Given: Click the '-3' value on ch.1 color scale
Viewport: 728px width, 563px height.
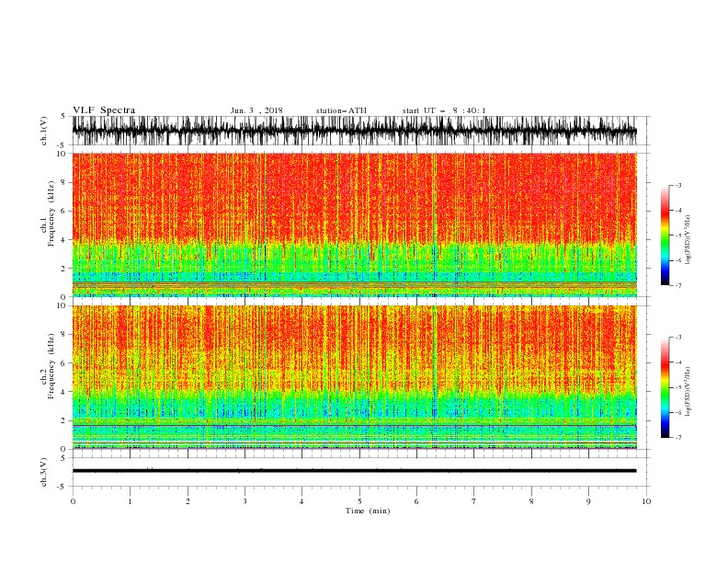Looking at the screenshot, I should [678, 185].
